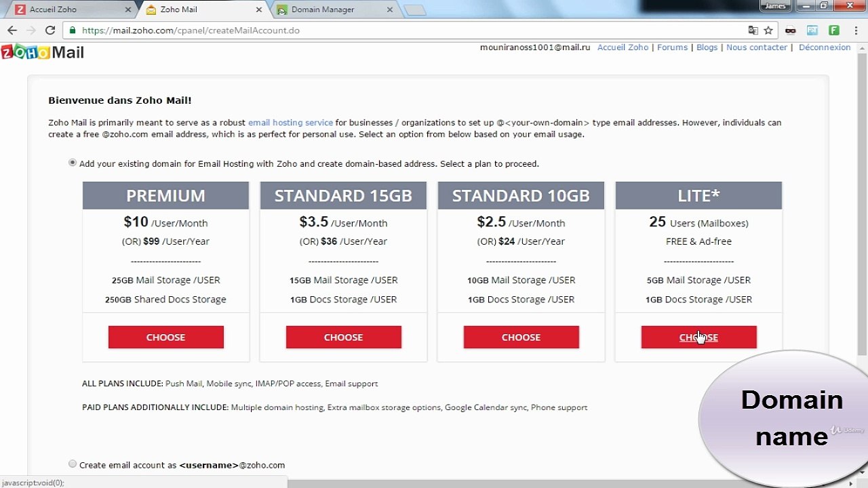Close the Accueil Zoho tab
The image size is (868, 488).
[x=129, y=10]
